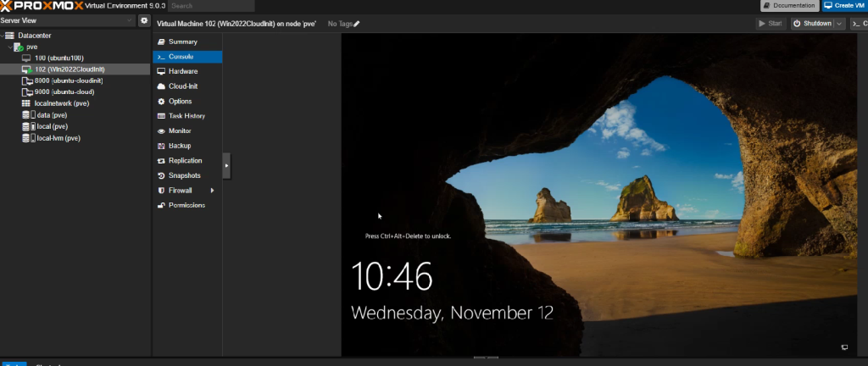Expand the Firewall submenu
Viewport: 868px width, 366px height.
[x=213, y=191]
